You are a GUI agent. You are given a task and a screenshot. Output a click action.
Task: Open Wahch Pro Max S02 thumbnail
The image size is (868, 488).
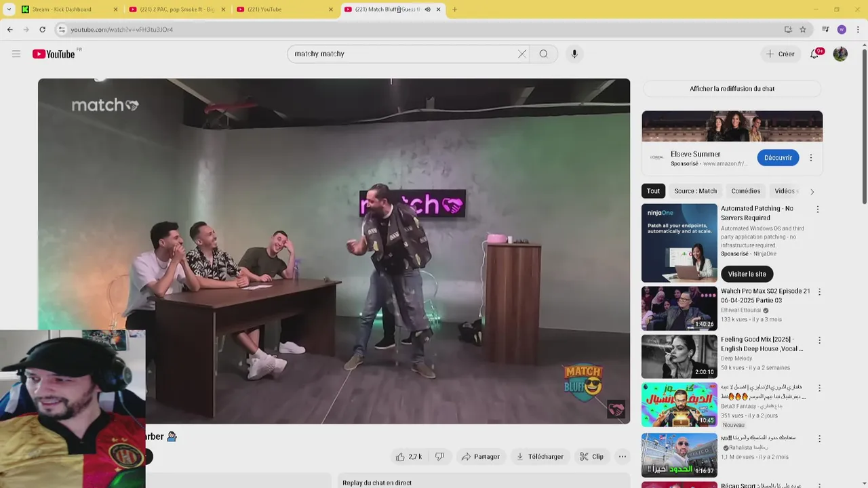tap(679, 308)
